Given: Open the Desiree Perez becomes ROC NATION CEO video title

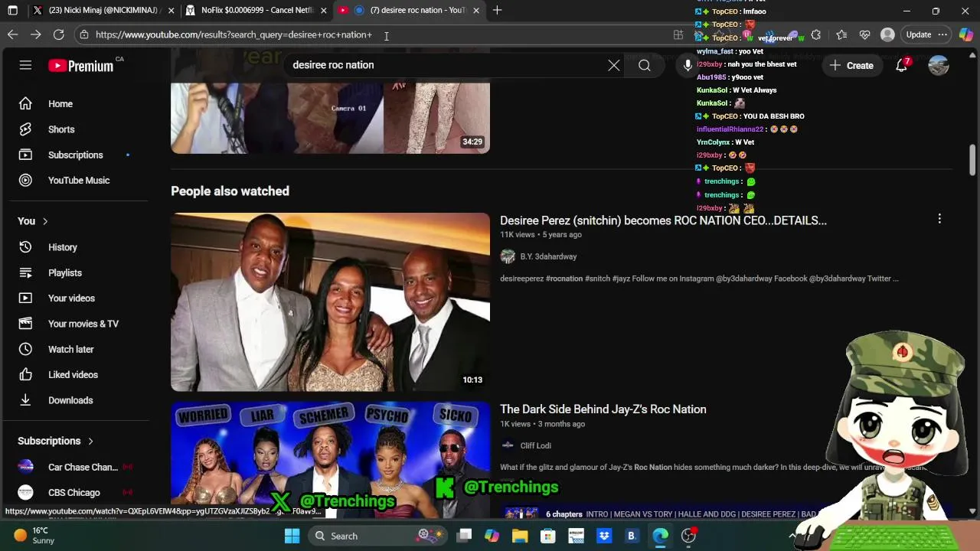Looking at the screenshot, I should pos(663,220).
